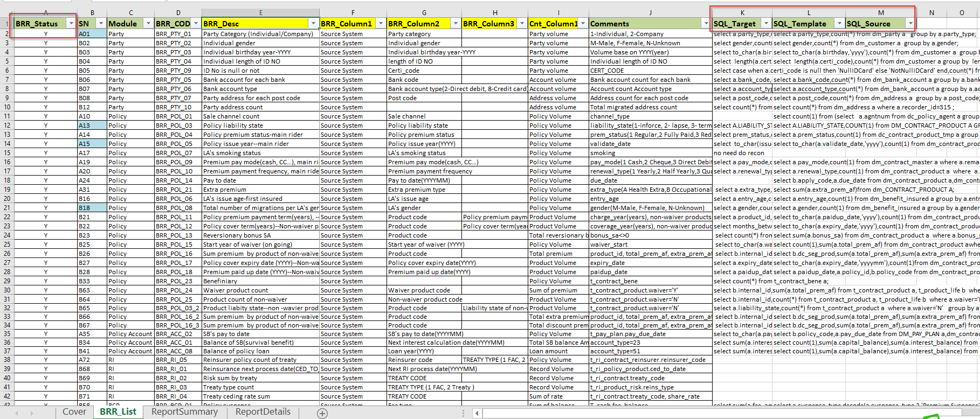Select the BRR_List sheet tab
980x419 pixels.
coord(118,412)
